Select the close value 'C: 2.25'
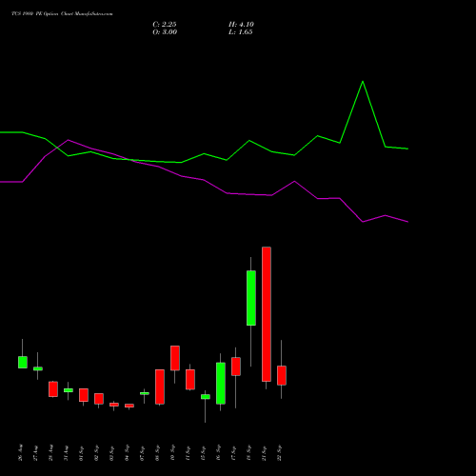This screenshot has height=476, width=476. pyautogui.click(x=165, y=25)
